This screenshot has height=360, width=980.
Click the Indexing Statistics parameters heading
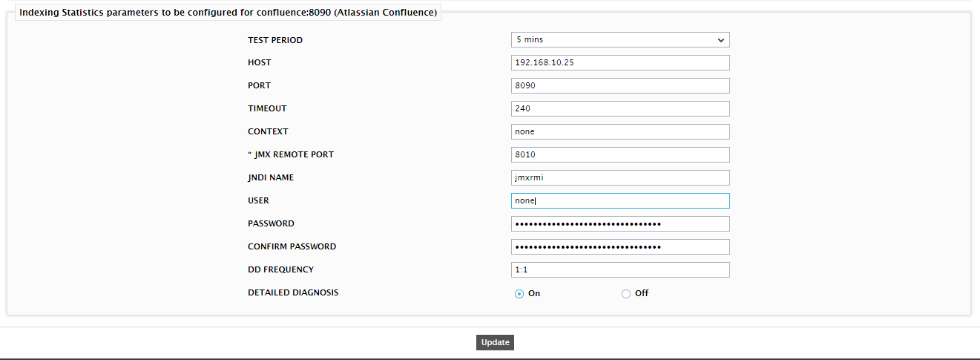[x=228, y=13]
